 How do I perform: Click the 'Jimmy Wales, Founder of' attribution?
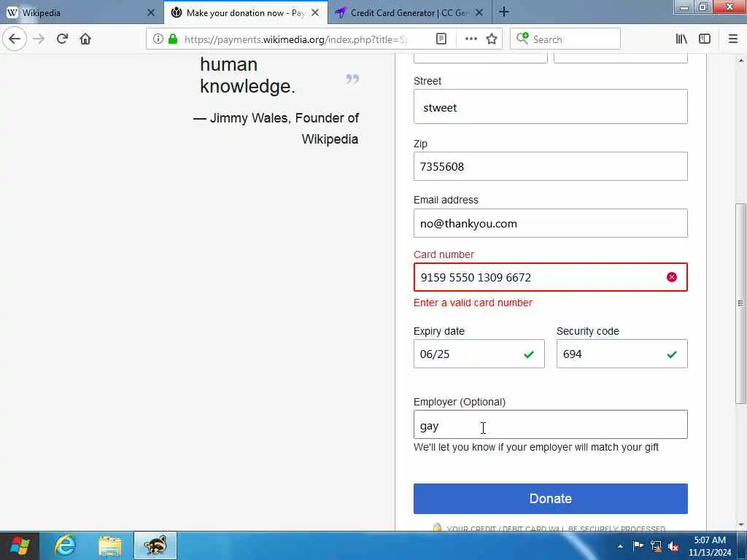pos(285,117)
